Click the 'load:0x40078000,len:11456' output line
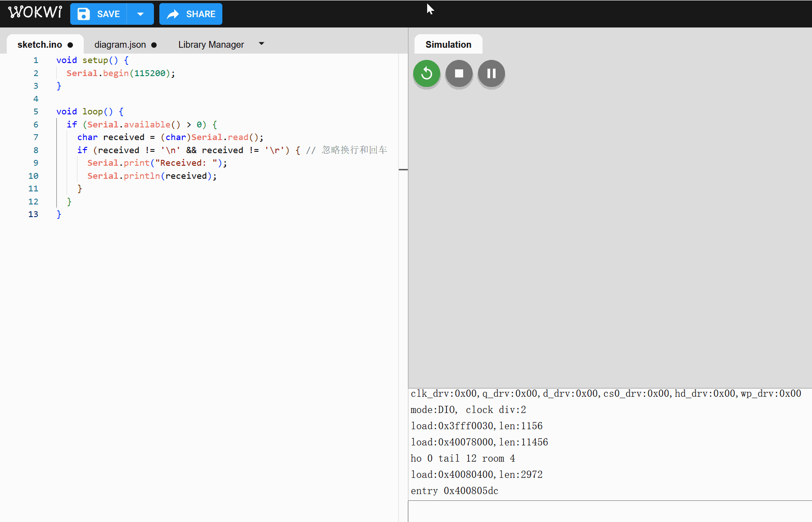The width and height of the screenshot is (812, 522). (479, 442)
